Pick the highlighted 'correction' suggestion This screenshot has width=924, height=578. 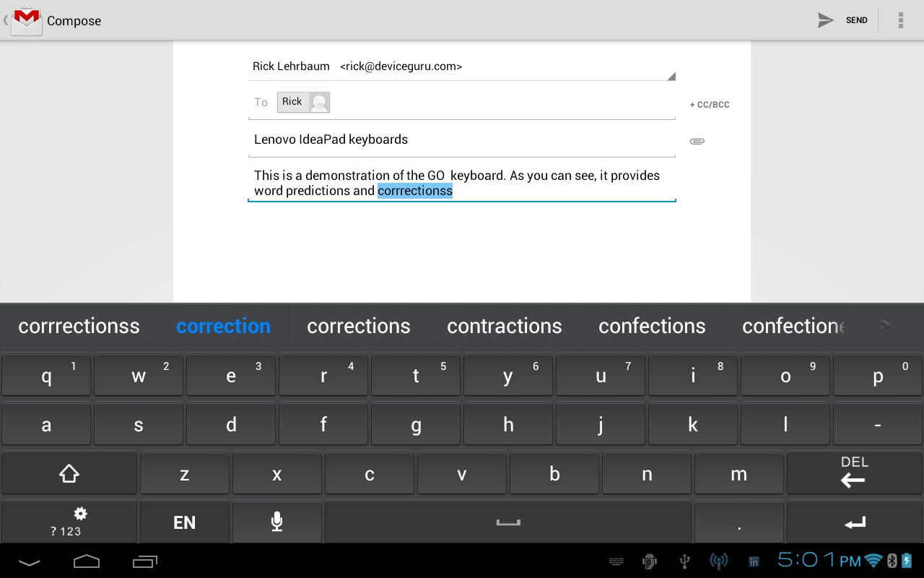[223, 326]
